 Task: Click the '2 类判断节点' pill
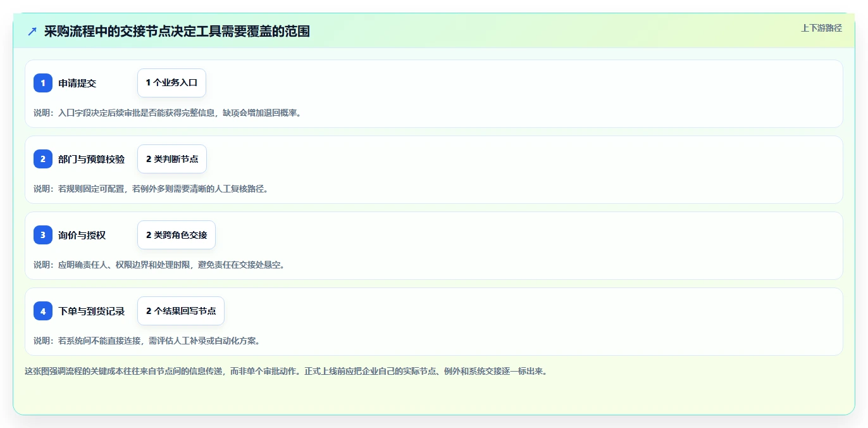pos(172,159)
